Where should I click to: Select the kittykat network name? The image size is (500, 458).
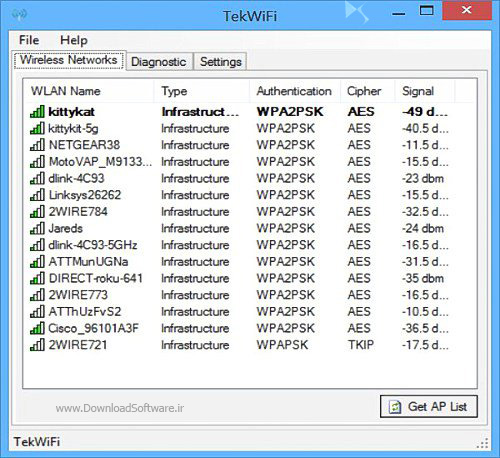[x=71, y=112]
